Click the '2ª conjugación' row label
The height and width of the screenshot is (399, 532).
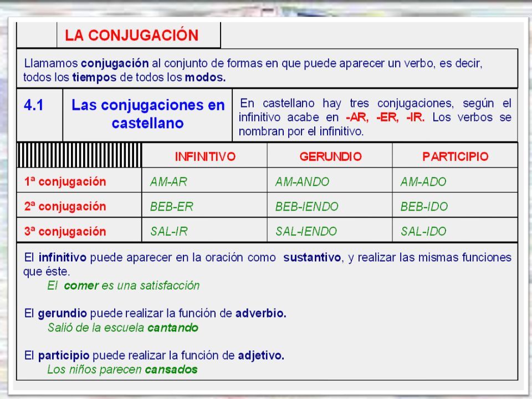pos(65,207)
